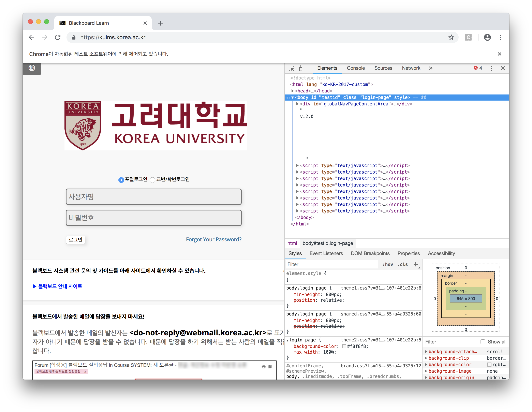Image resolution: width=532 pixels, height=412 pixels.
Task: Click the #f8f8f8 background-color swatch
Action: click(344, 347)
